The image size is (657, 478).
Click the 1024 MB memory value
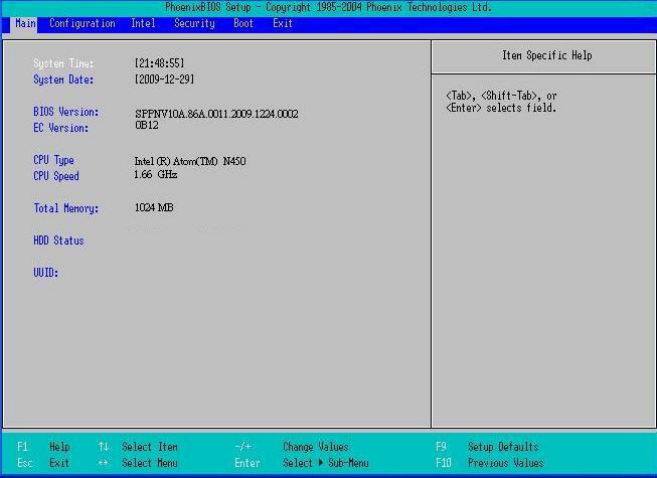click(x=154, y=207)
